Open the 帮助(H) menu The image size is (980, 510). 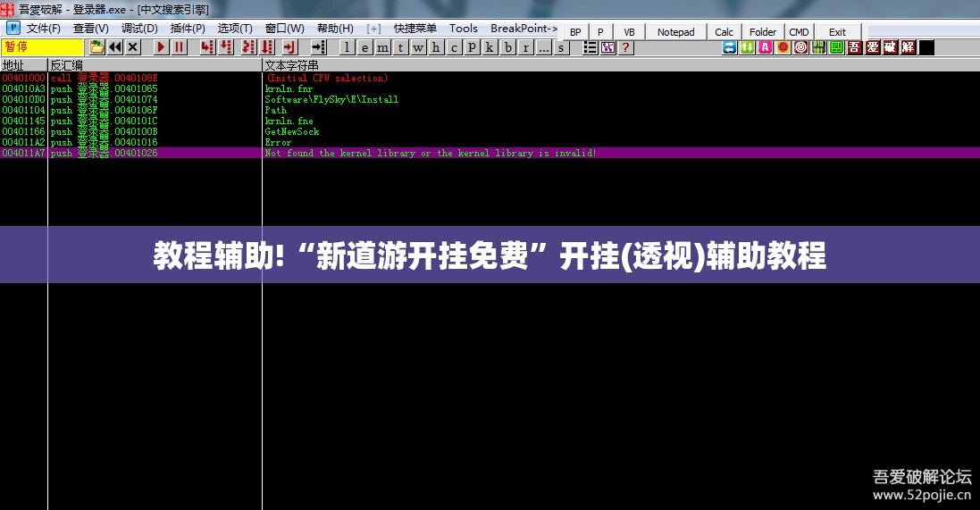tap(335, 29)
